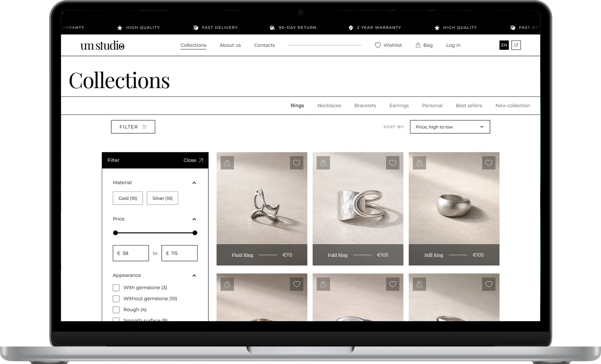Check the With gemstone option
The height and width of the screenshot is (364, 601).
click(116, 288)
